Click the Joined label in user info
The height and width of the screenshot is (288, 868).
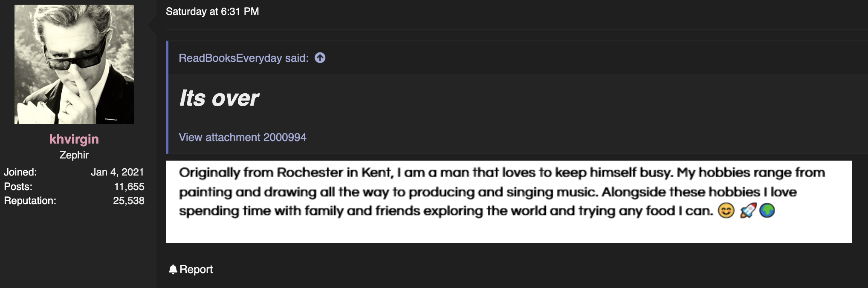[x=20, y=172]
